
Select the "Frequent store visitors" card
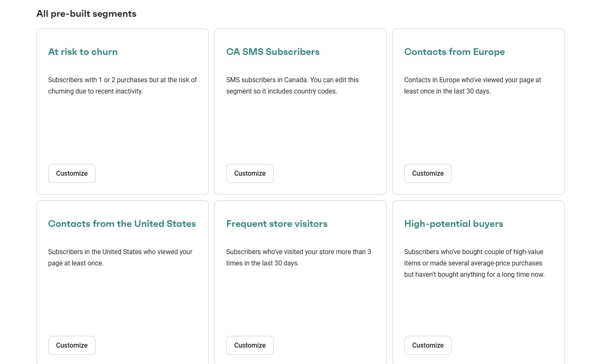click(300, 298)
